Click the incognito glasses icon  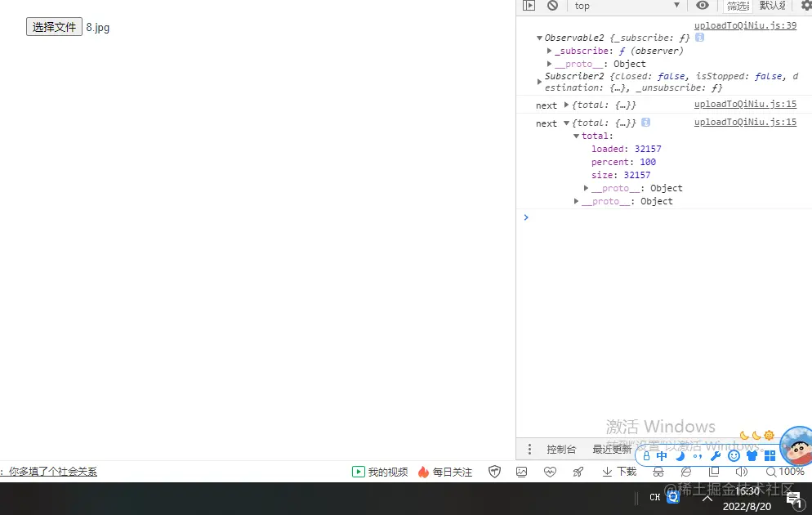(x=658, y=472)
